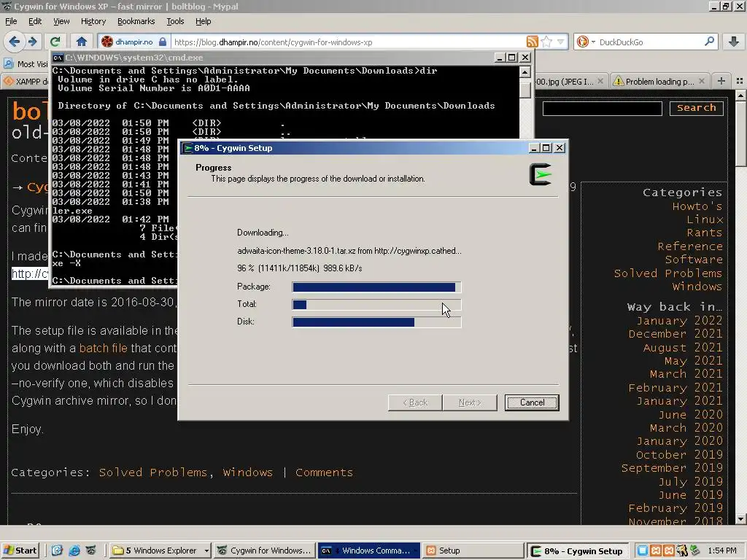Open the Help menu
This screenshot has height=560, width=747.
click(203, 21)
